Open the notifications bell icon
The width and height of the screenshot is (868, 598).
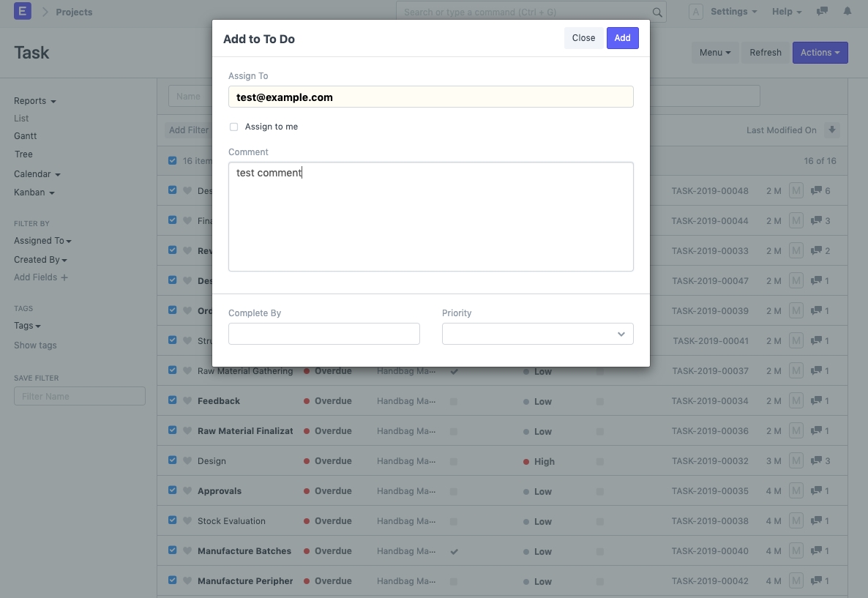click(x=848, y=12)
